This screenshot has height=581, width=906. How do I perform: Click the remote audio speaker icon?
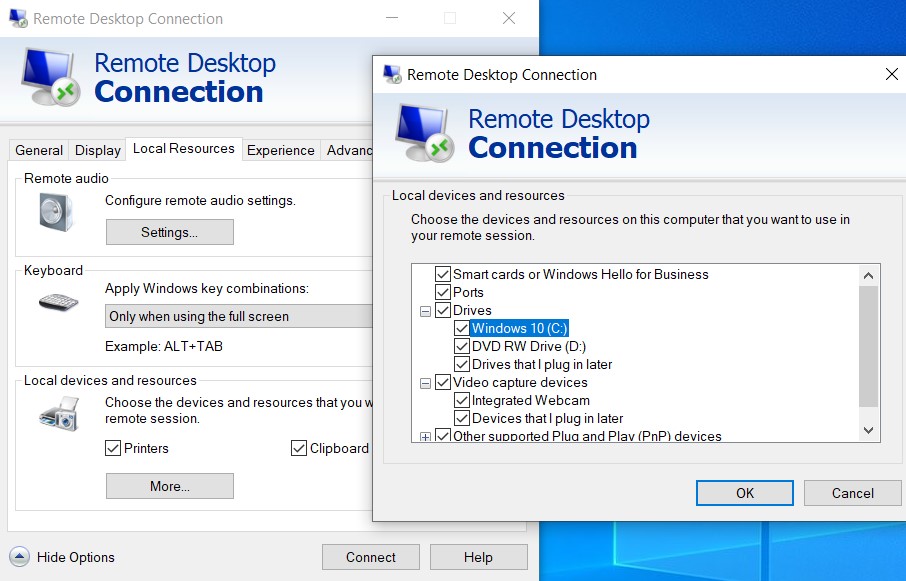coord(55,211)
